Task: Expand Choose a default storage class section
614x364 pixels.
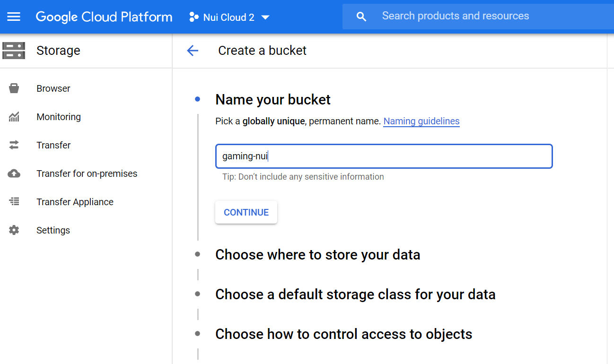Action: click(355, 295)
